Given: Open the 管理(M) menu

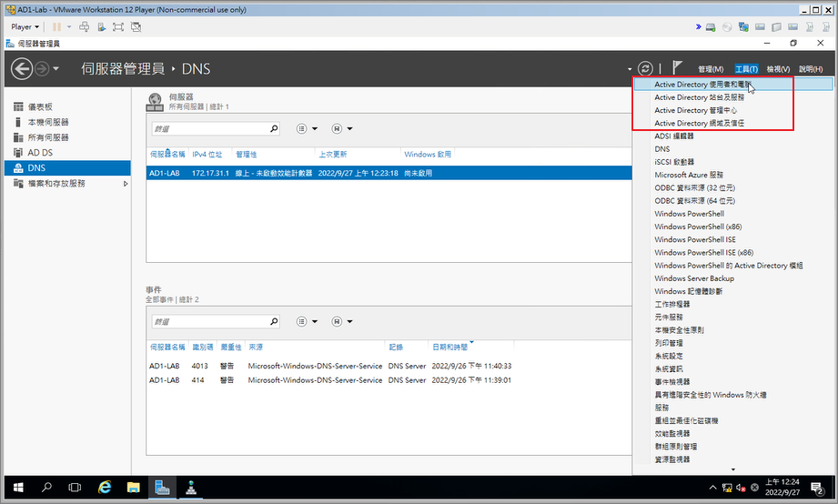Looking at the screenshot, I should click(x=711, y=69).
